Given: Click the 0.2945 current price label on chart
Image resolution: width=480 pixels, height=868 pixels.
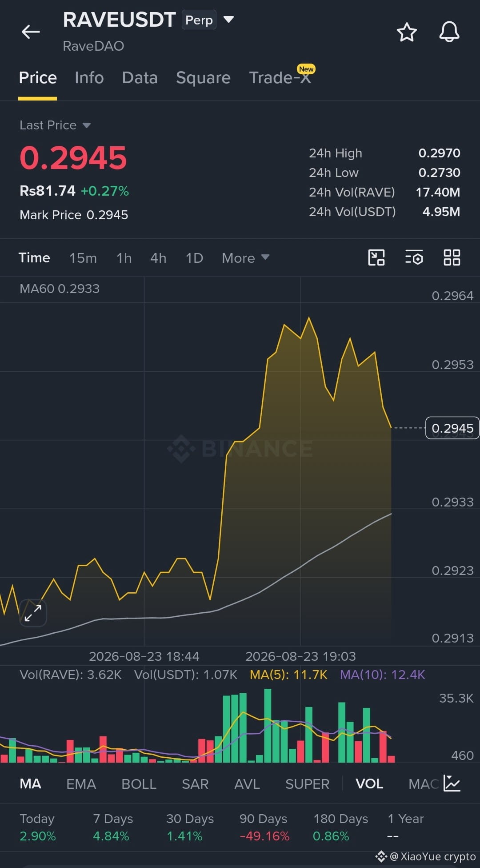Looking at the screenshot, I should (452, 428).
